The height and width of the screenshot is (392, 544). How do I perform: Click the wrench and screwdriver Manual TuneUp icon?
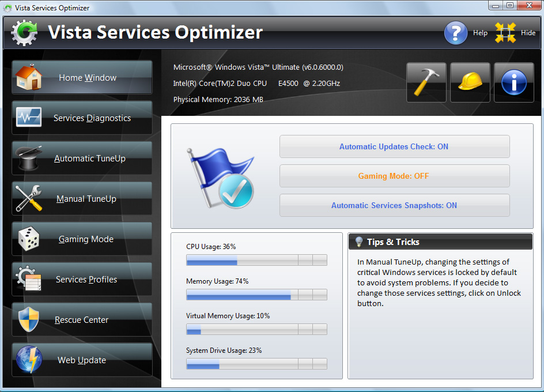[x=29, y=198]
